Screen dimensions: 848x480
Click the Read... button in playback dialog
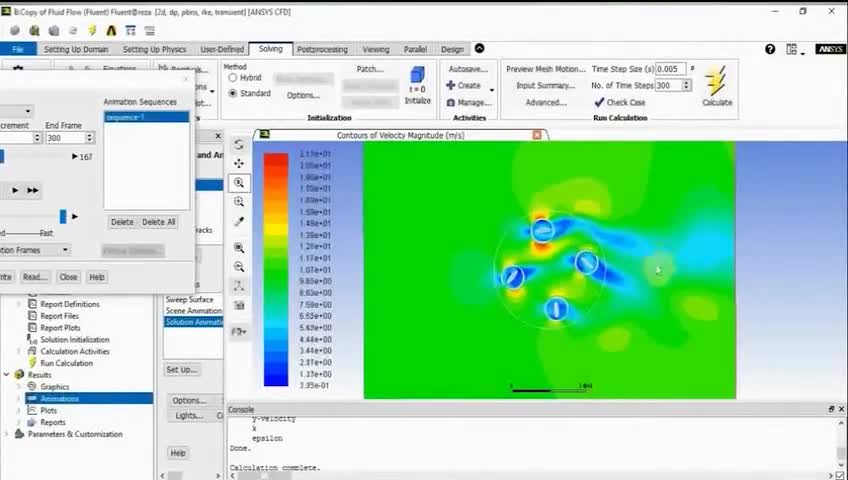pos(35,277)
